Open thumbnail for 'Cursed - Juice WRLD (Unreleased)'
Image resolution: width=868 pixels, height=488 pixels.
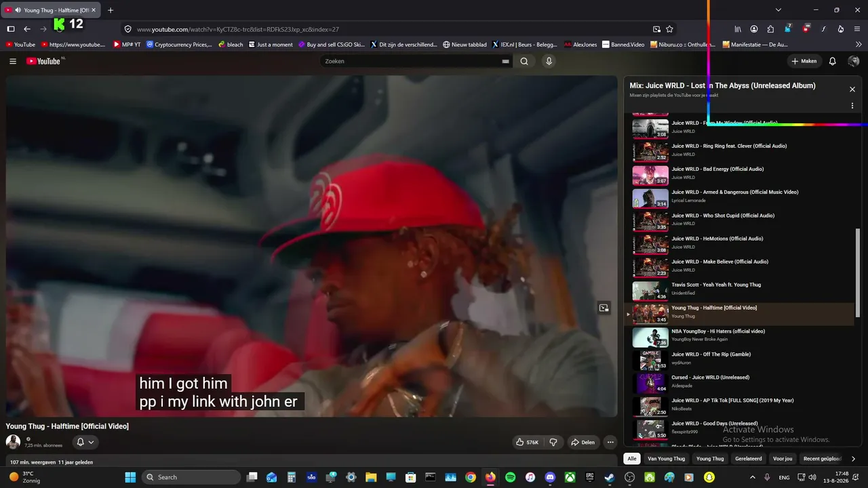[650, 383]
